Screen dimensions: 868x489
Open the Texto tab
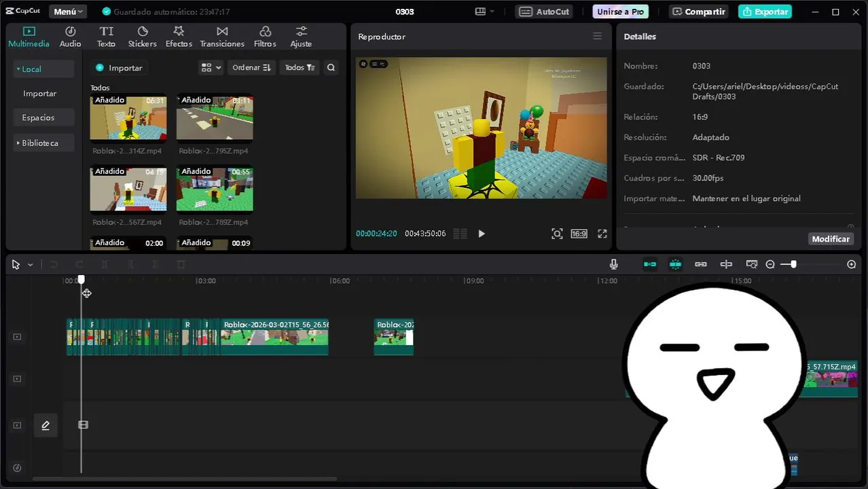tap(106, 37)
